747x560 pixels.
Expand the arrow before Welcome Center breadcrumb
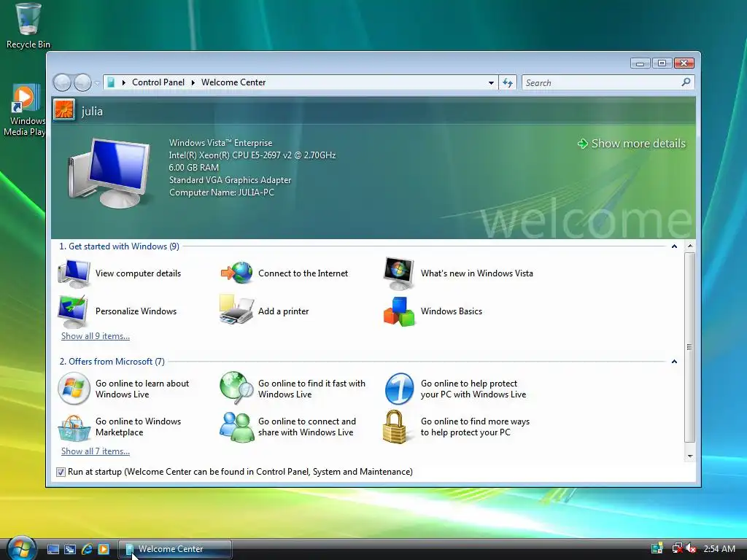tap(193, 82)
